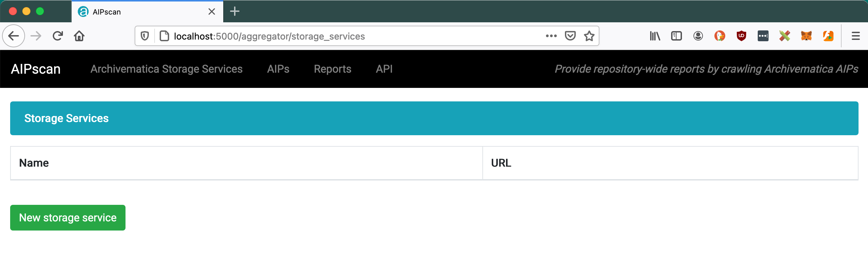Go back to the previous page
This screenshot has width=868, height=265.
[14, 36]
